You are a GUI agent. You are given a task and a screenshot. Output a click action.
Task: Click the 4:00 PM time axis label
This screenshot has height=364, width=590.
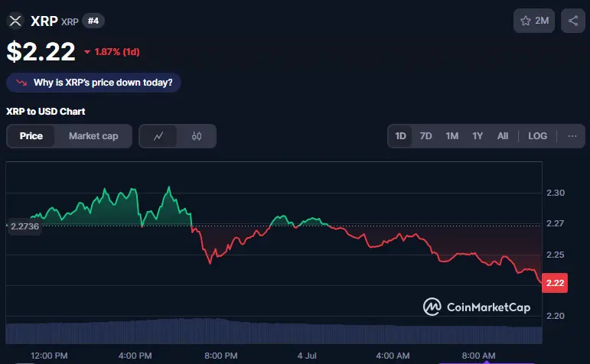click(135, 356)
